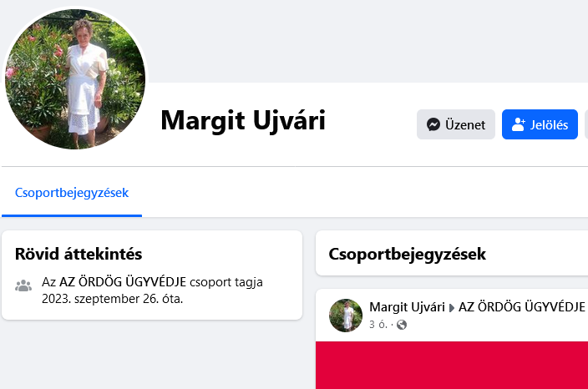
Task: Click the Rövid áttekintés heading
Action: (79, 254)
